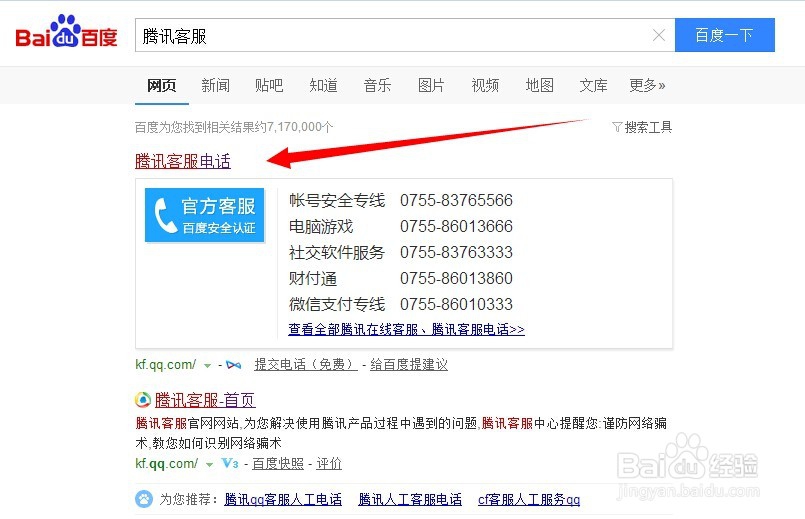This screenshot has height=519, width=805.
Task: Open the 视频 tab
Action: coord(485,85)
